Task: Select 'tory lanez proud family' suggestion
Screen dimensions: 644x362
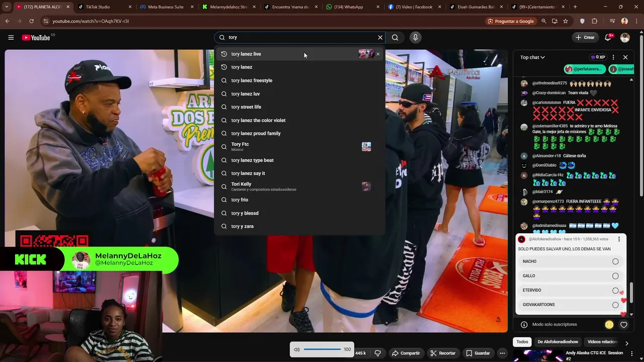Action: [299, 133]
